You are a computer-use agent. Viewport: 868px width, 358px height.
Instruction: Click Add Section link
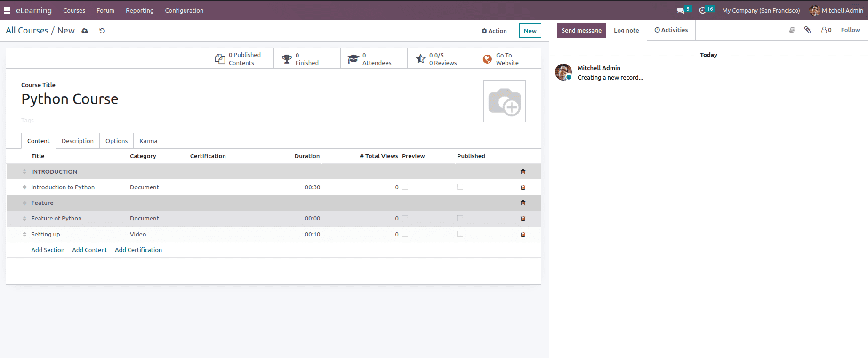(x=48, y=250)
